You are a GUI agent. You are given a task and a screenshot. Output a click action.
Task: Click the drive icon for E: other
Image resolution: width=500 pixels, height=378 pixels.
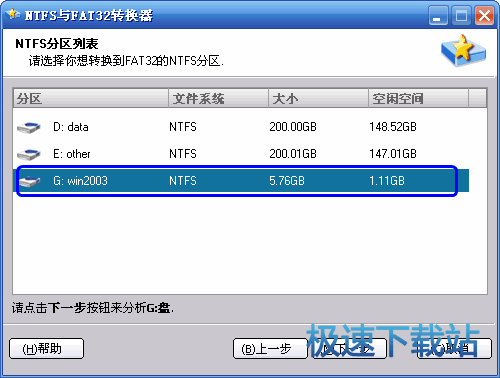(29, 154)
